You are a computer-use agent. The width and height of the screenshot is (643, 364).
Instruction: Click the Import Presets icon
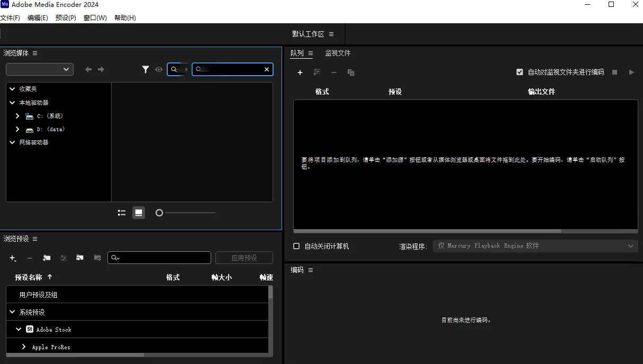(80, 258)
